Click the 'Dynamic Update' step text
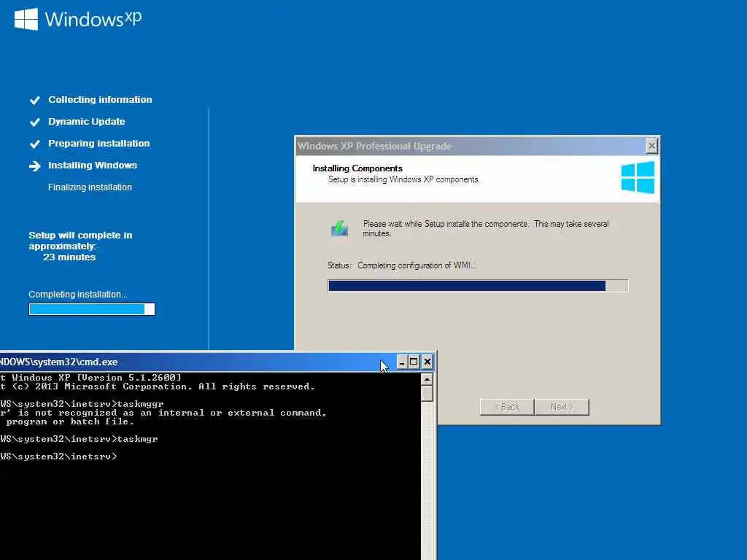This screenshot has width=747, height=560. coord(87,122)
